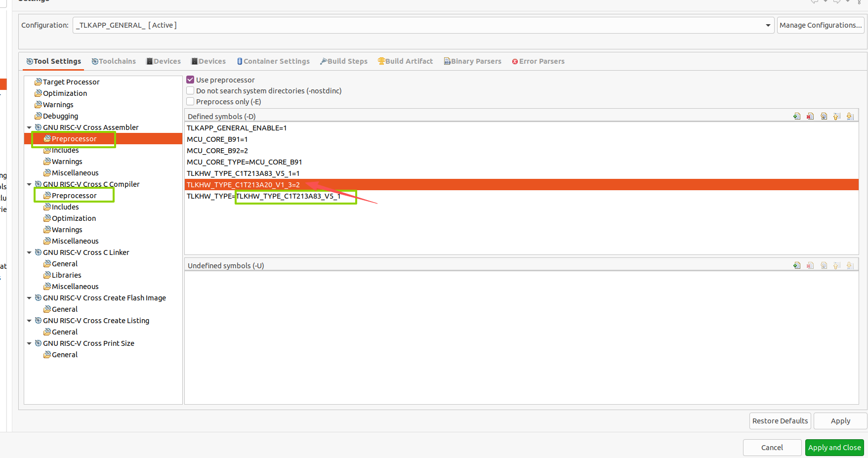This screenshot has height=458, width=868.
Task: Switch to the Toolchains tab
Action: pos(114,61)
